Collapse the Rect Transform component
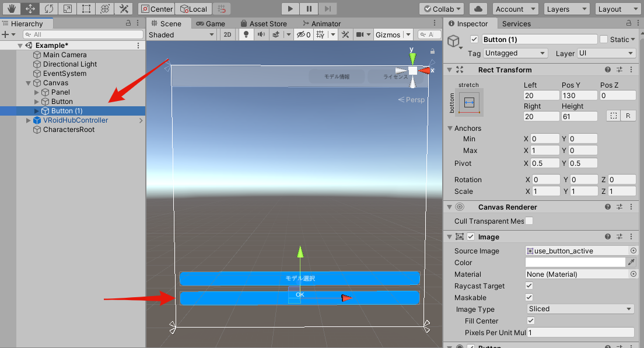The height and width of the screenshot is (348, 644). point(449,70)
